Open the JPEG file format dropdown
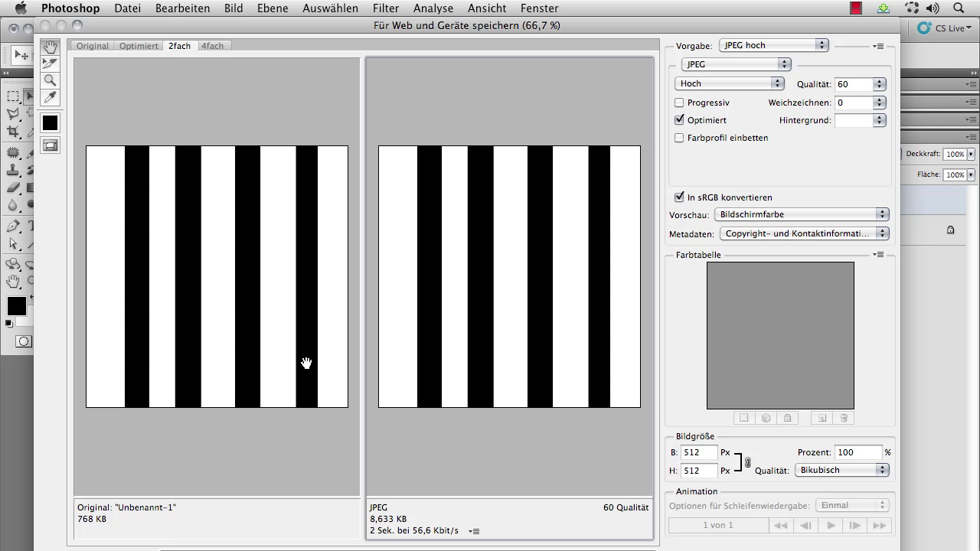 736,64
